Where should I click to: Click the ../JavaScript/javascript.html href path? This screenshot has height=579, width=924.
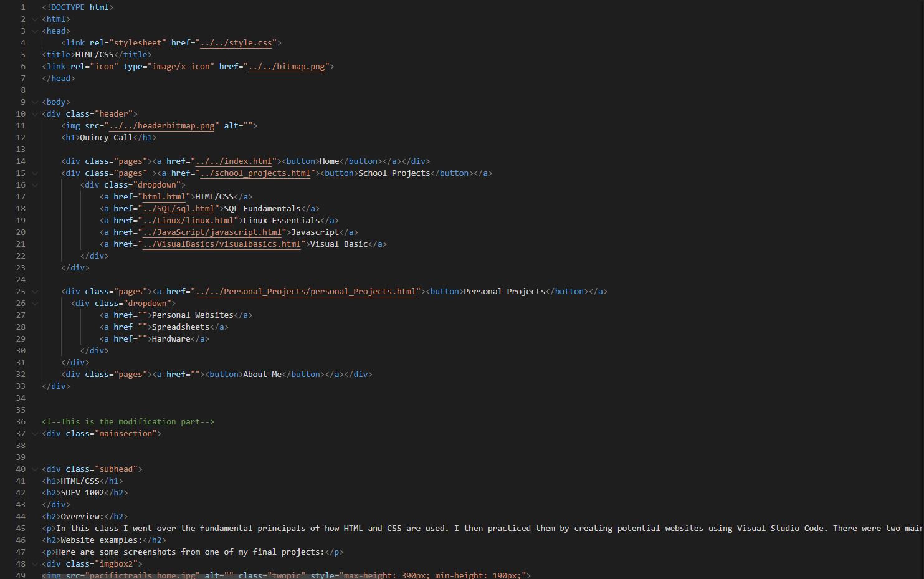212,232
